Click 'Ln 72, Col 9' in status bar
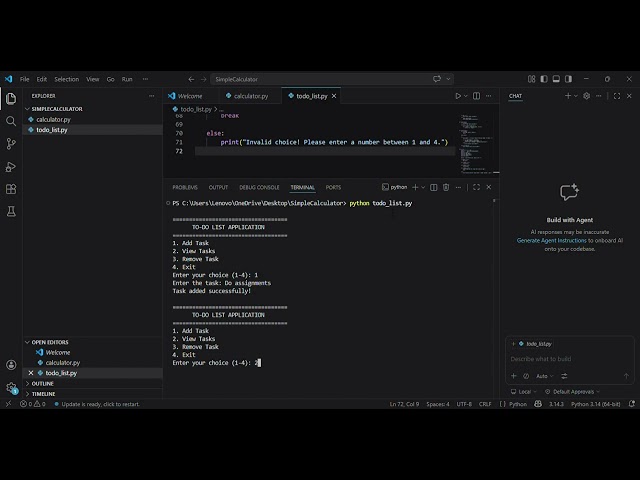 pyautogui.click(x=404, y=404)
